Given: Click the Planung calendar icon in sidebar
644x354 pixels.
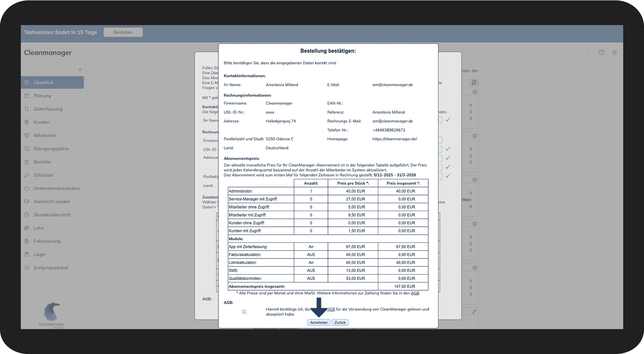Looking at the screenshot, I should click(27, 96).
